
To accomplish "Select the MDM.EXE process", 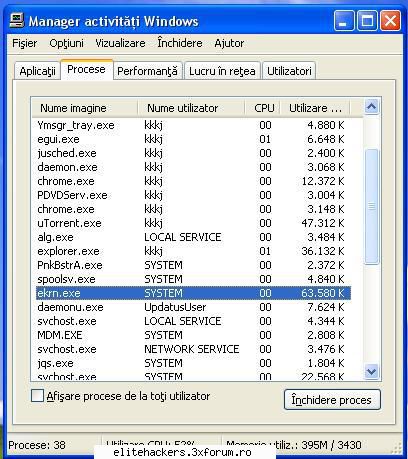I will 192,335.
